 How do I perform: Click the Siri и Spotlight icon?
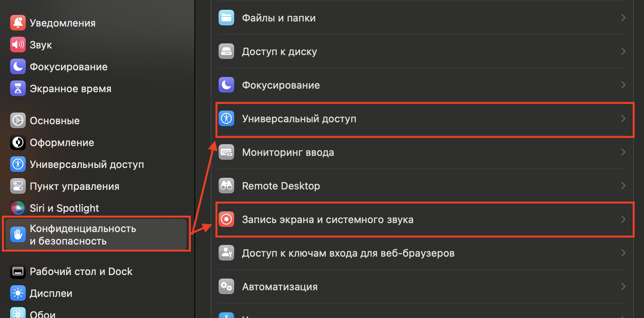[18, 208]
